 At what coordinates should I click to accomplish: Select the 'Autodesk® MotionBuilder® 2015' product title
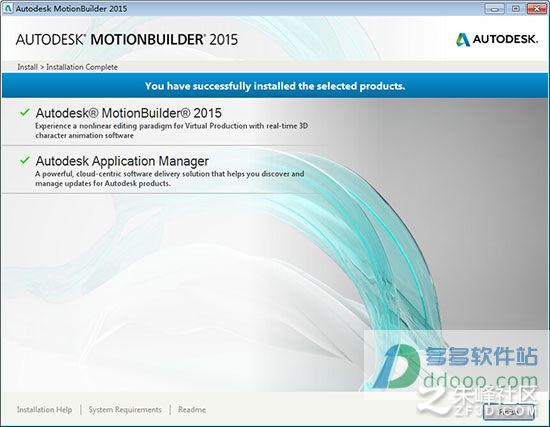129,113
